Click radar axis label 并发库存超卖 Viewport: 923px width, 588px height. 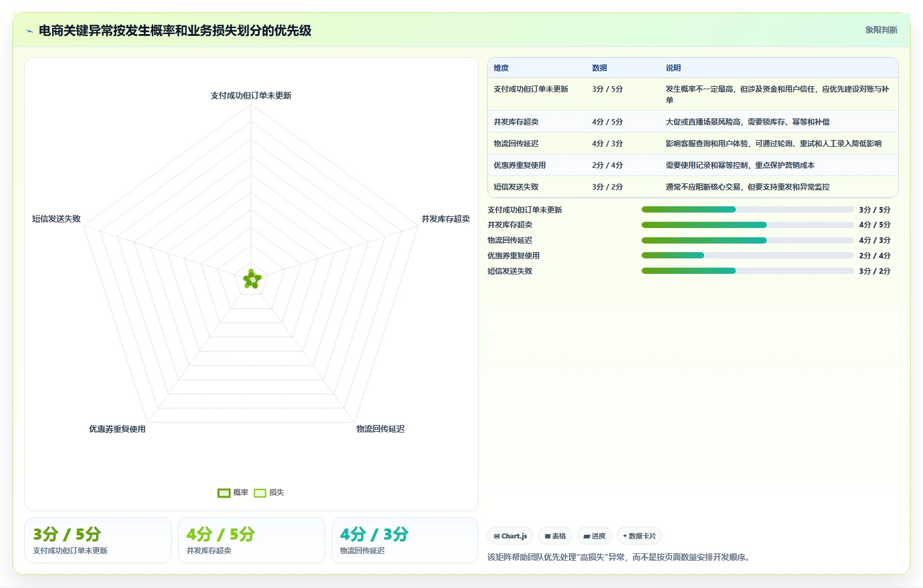(x=446, y=219)
